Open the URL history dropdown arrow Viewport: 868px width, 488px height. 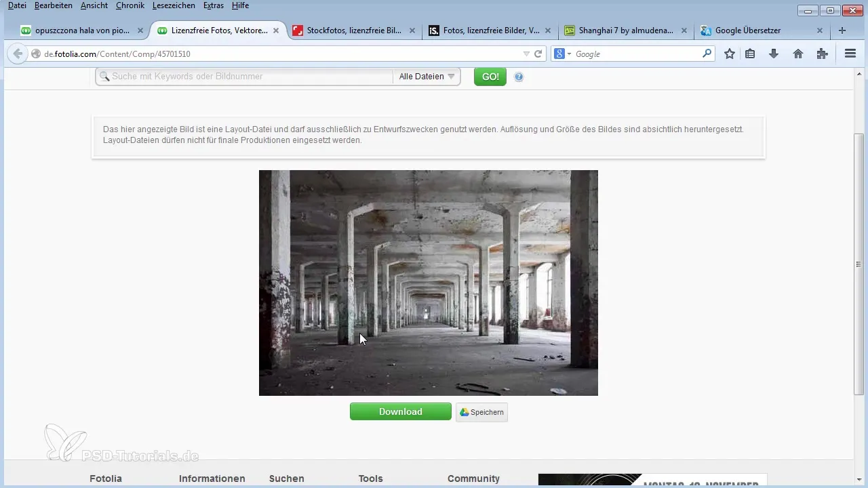pyautogui.click(x=526, y=54)
